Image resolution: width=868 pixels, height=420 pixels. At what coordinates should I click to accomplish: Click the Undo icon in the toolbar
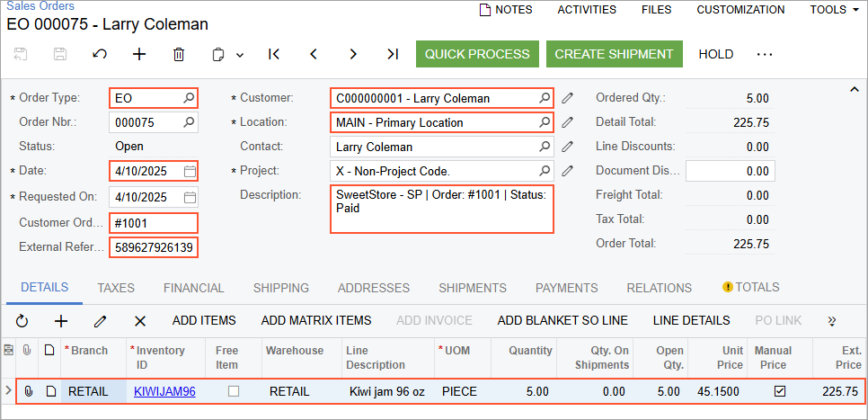100,54
